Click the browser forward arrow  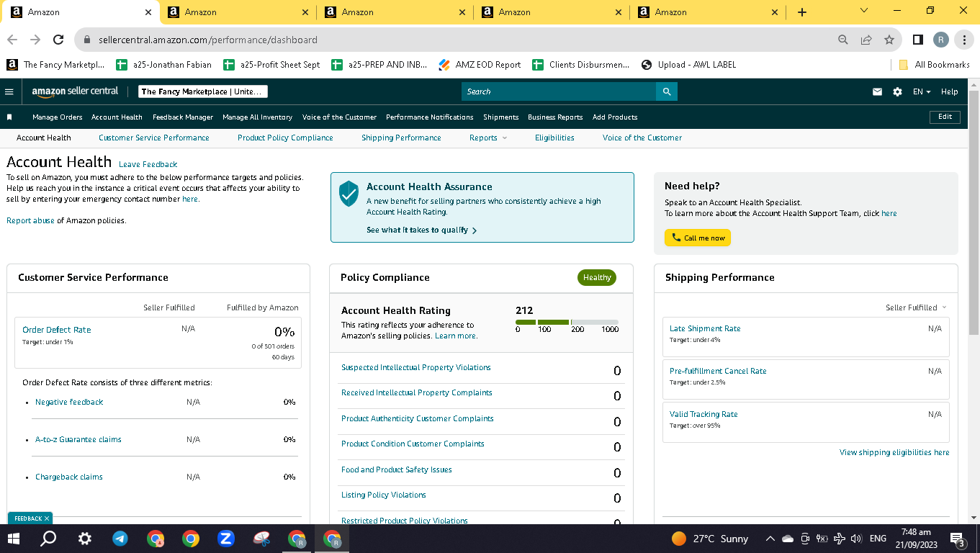pyautogui.click(x=35, y=40)
